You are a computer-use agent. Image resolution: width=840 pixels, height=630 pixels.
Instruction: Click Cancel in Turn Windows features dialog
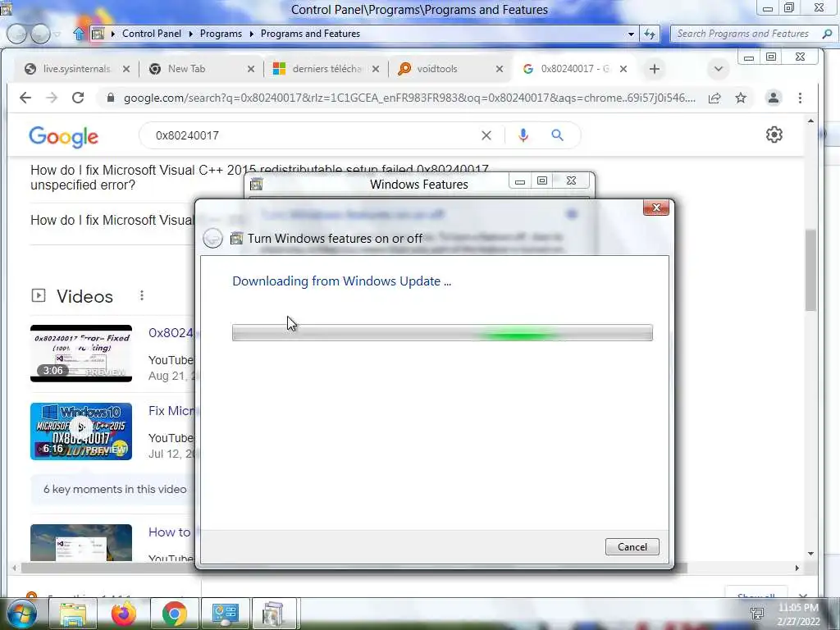pos(632,546)
